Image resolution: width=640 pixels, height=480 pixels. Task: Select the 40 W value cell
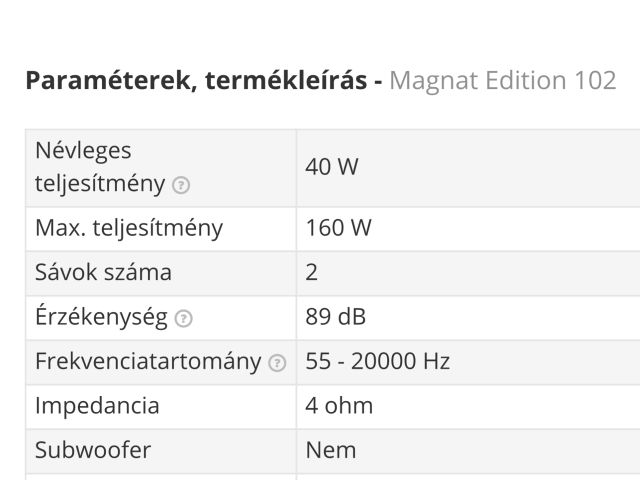(x=332, y=167)
